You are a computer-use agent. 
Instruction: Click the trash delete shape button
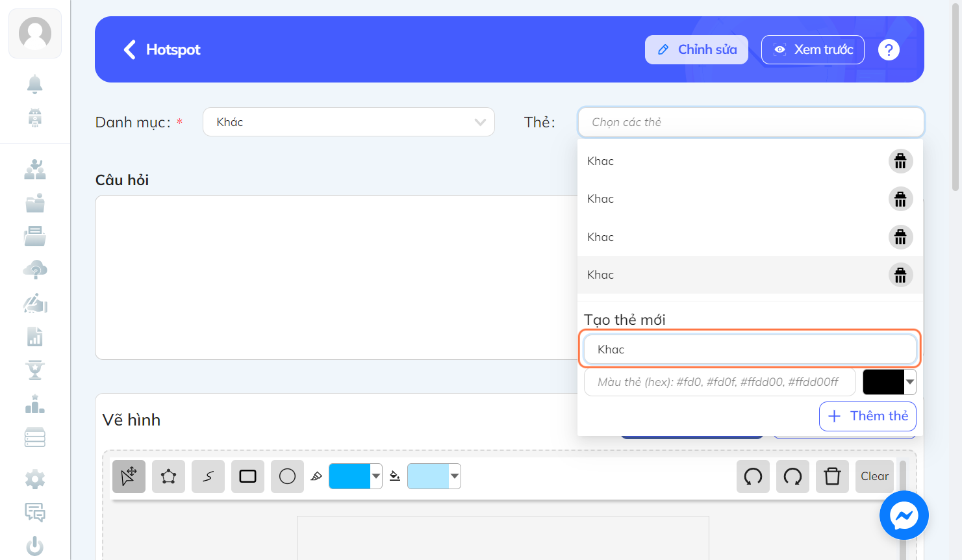(x=832, y=476)
